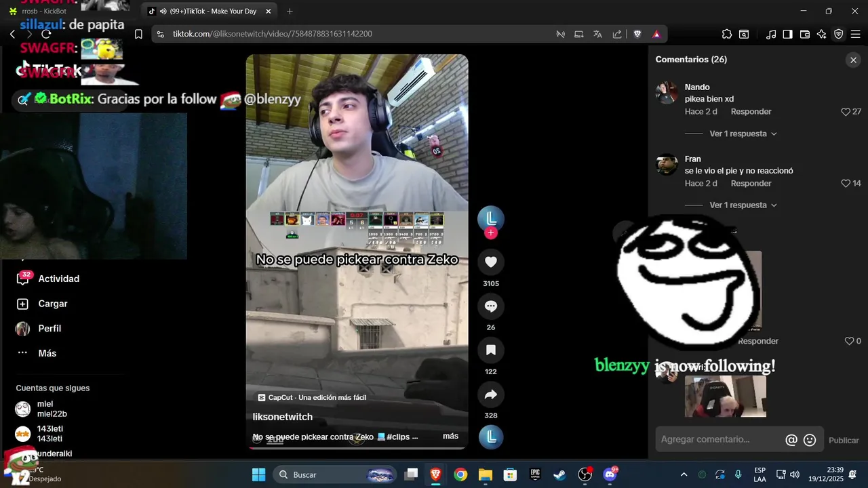Go to Cargar upload page
This screenshot has width=868, height=488.
click(41, 304)
